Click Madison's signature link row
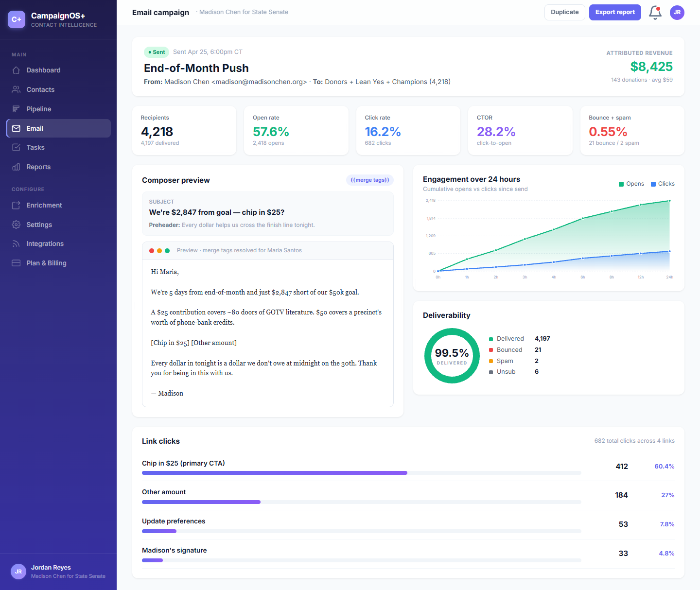The image size is (700, 590). point(408,554)
